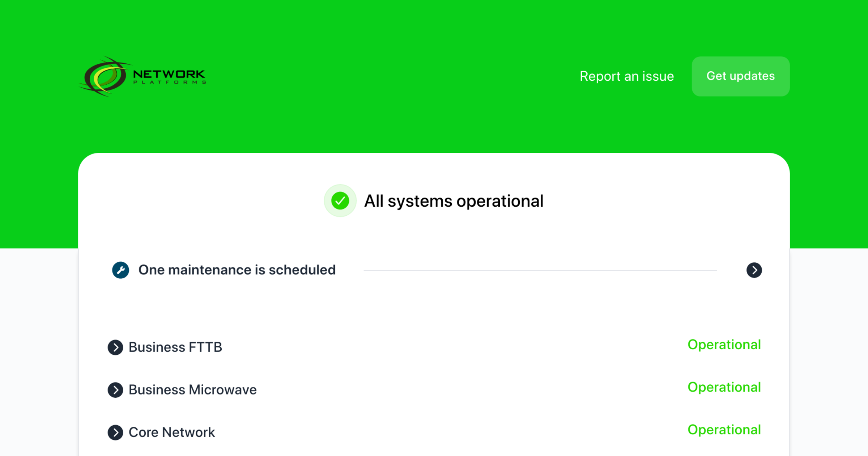Click the Core Network chevron icon
The image size is (868, 456).
[x=115, y=432]
